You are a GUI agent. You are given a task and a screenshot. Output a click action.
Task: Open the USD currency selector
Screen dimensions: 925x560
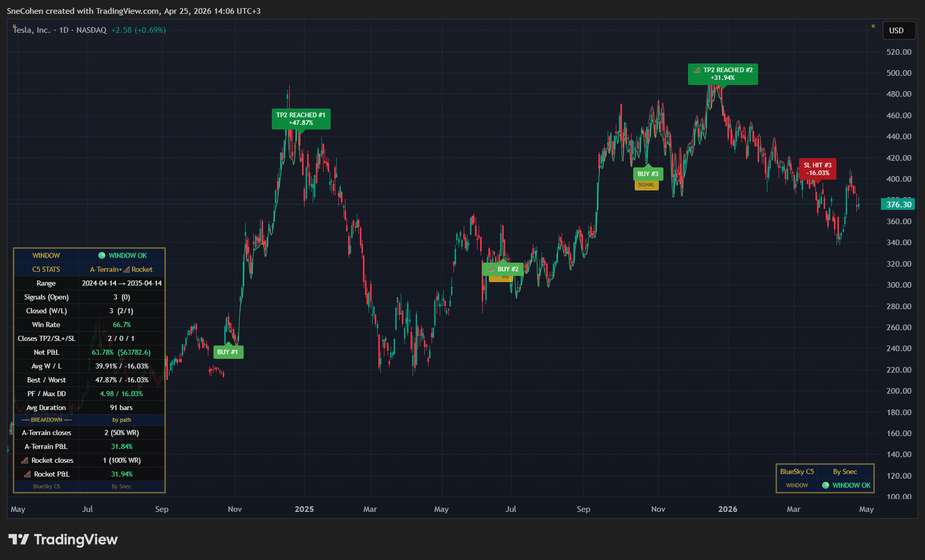click(898, 30)
